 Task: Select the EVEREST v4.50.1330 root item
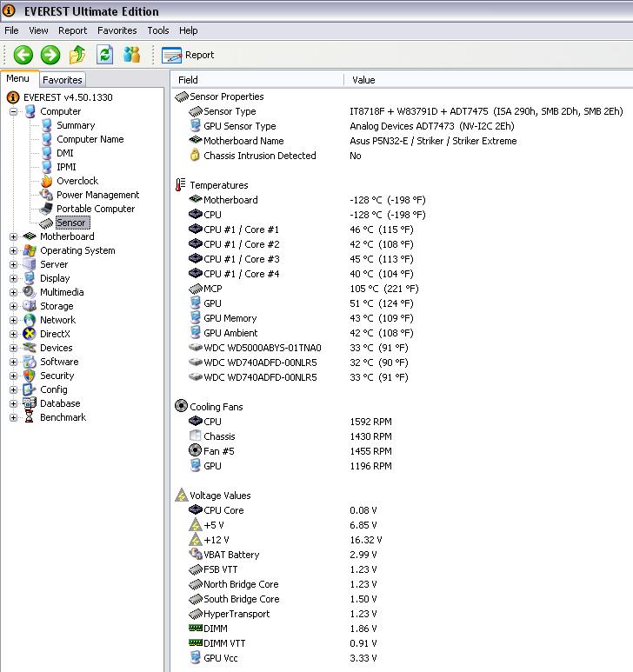click(x=68, y=97)
